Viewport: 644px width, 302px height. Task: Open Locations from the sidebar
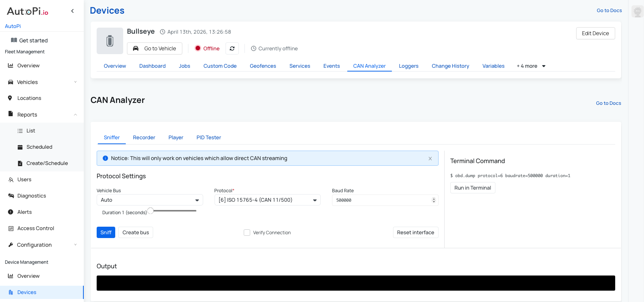(x=29, y=98)
